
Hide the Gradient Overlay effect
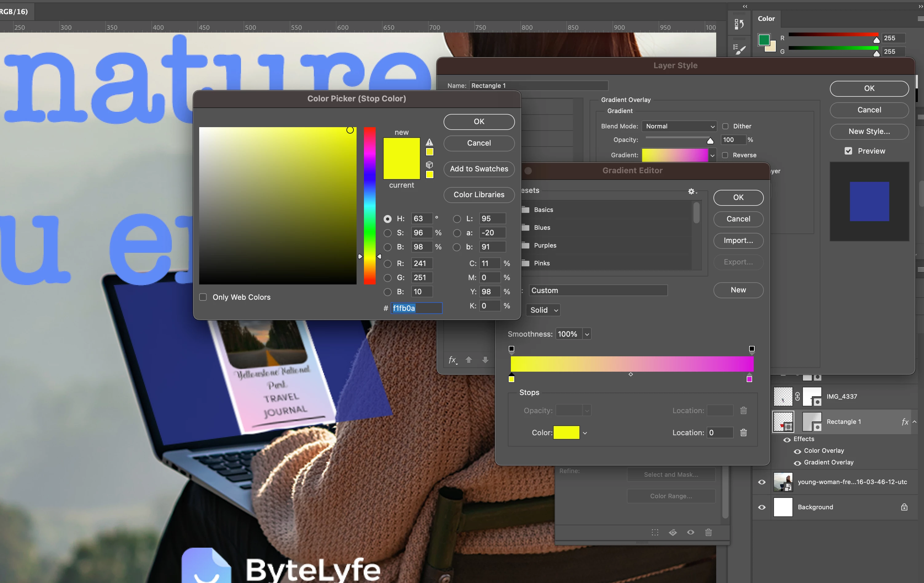[797, 463]
